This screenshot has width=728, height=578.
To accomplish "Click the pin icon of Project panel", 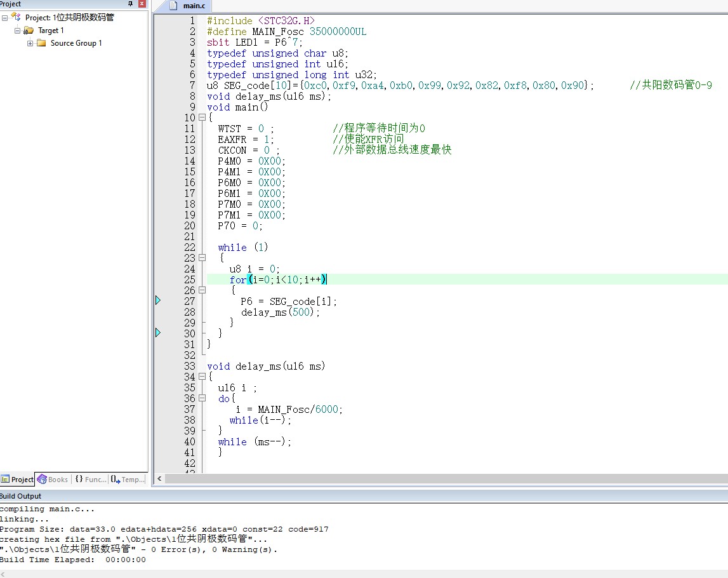I will click(131, 4).
